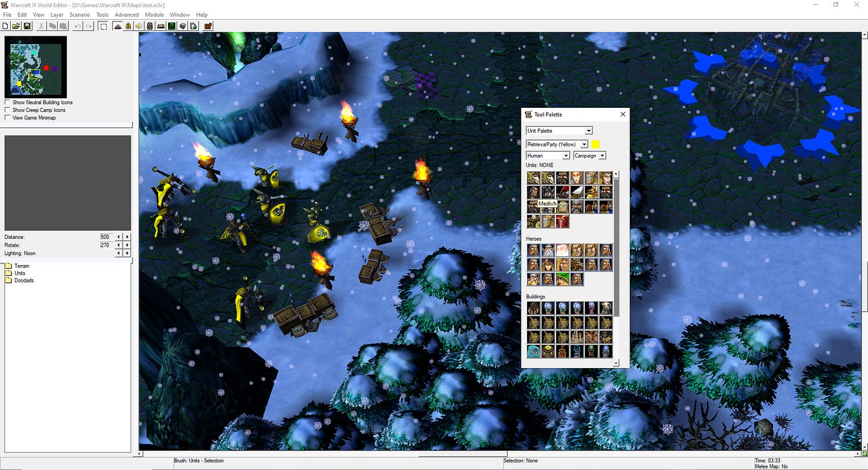Open the Sound Editor speaker icon
This screenshot has width=868, height=470.
point(138,26)
